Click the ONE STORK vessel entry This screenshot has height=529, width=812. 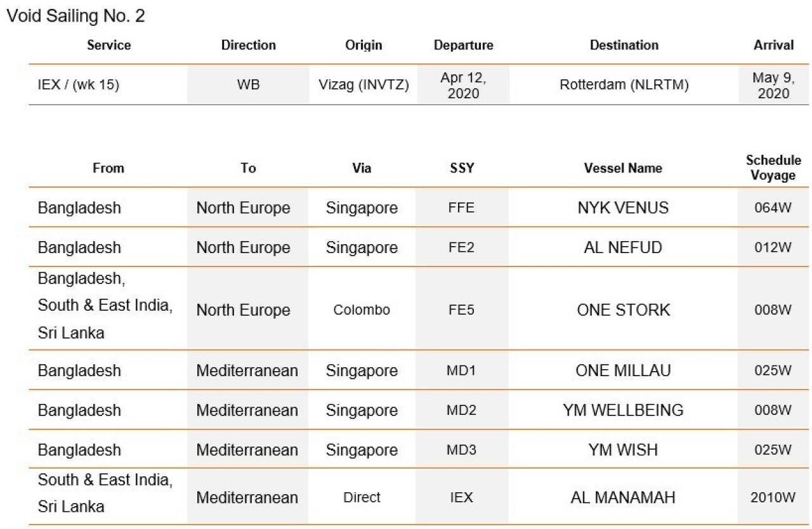coord(623,310)
